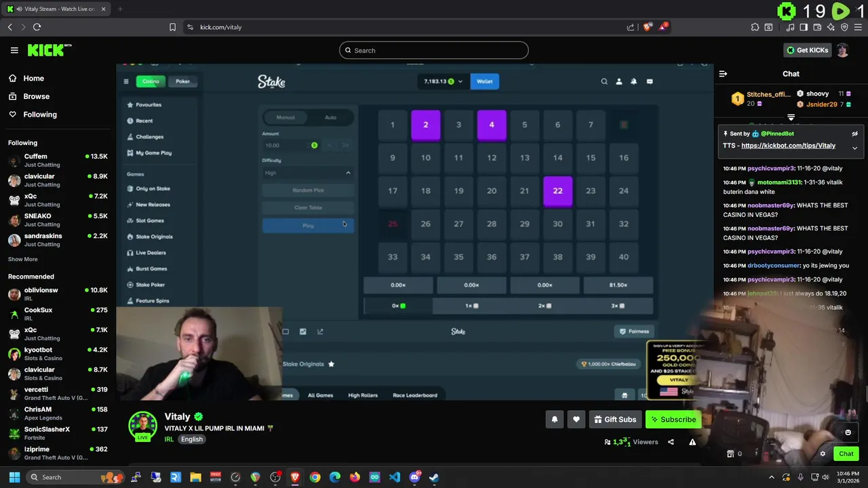Click the English language tag
This screenshot has width=868, height=488.
[x=192, y=439]
